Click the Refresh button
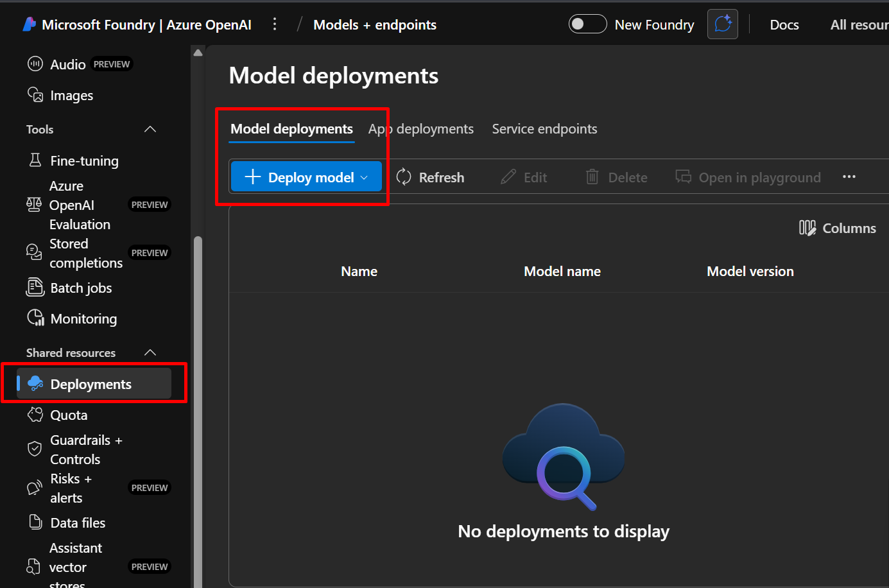The height and width of the screenshot is (588, 889). (431, 177)
